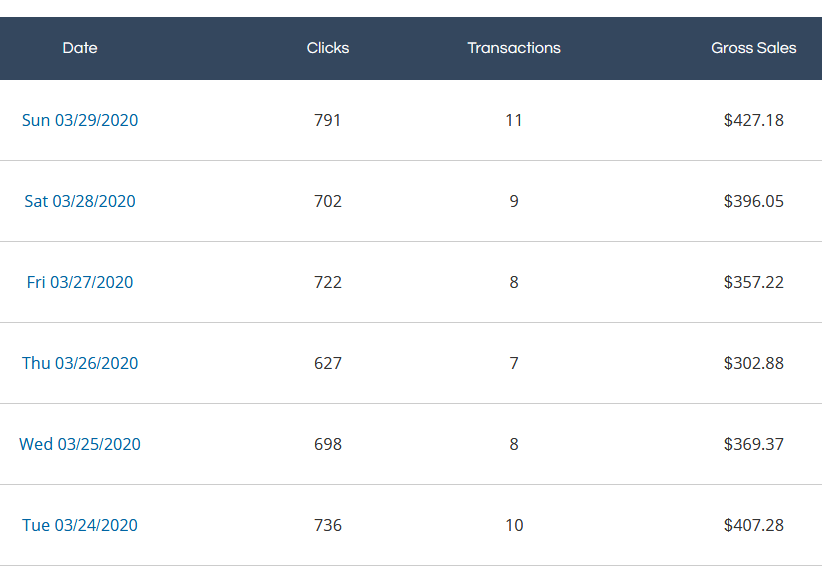Sort by the Date column header
Screen dimensions: 822x576
(80, 48)
